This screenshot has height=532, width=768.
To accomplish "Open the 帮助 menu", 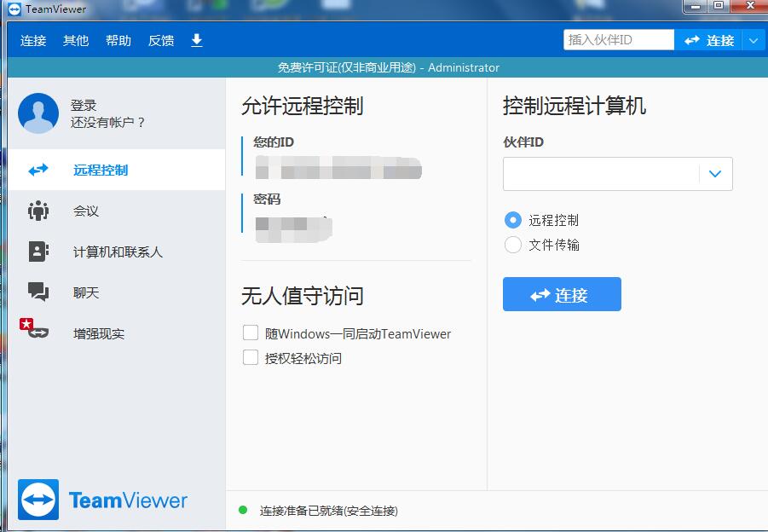I will click(x=118, y=40).
